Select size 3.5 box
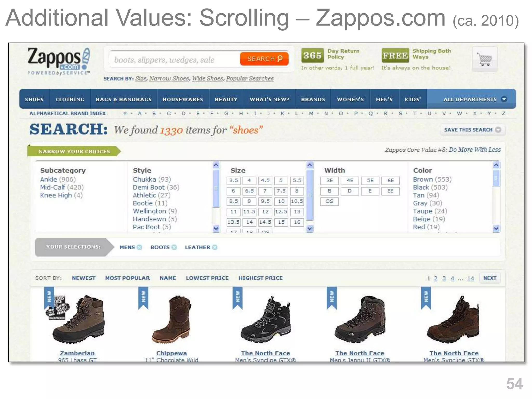Image resolution: width=532 pixels, height=399 pixels. tap(234, 181)
